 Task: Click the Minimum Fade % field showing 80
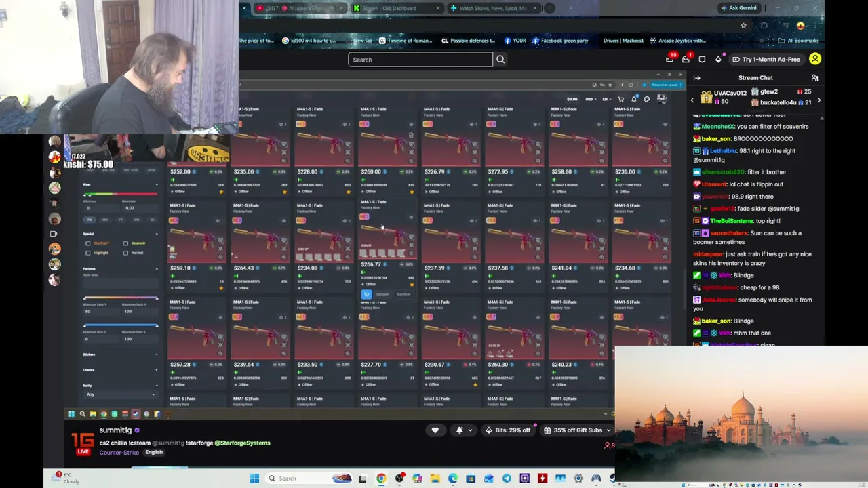(102, 311)
